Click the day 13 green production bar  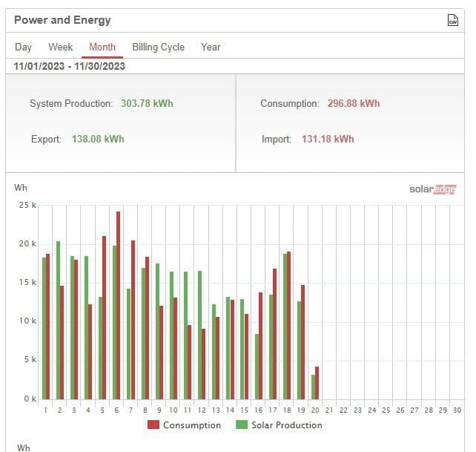tap(214, 352)
